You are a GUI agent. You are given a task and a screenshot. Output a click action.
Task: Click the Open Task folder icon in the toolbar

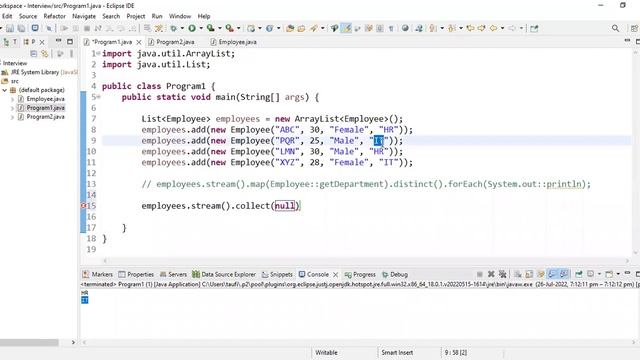301,28
